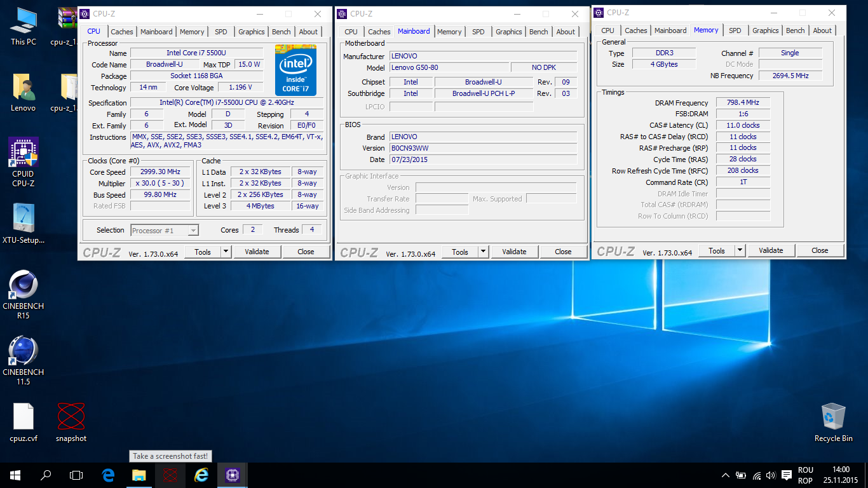Image resolution: width=868 pixels, height=488 pixels.
Task: Select SPD tab in the Memory window
Action: 735,30
